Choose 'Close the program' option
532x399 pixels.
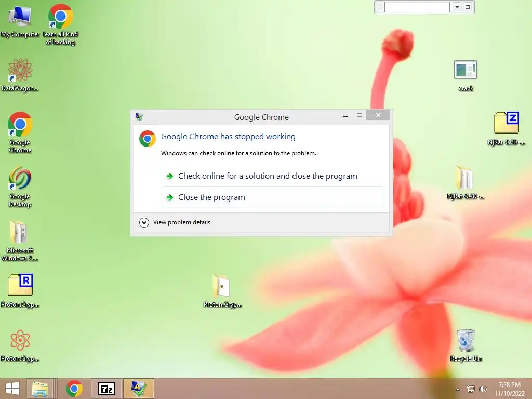pos(272,197)
